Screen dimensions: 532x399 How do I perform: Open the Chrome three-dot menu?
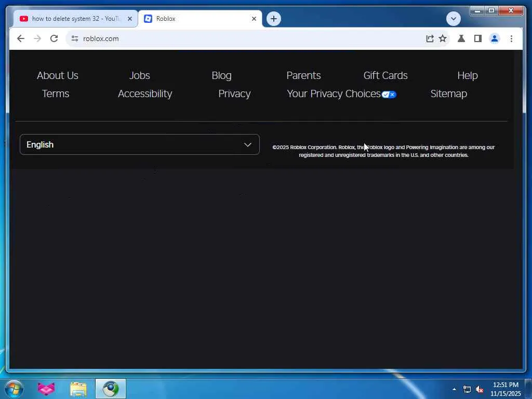(x=511, y=38)
